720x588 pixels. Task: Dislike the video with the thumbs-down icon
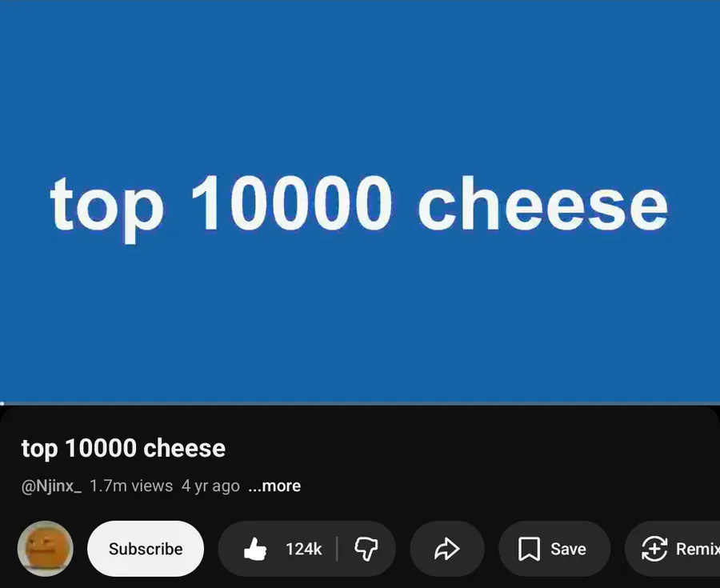point(366,549)
